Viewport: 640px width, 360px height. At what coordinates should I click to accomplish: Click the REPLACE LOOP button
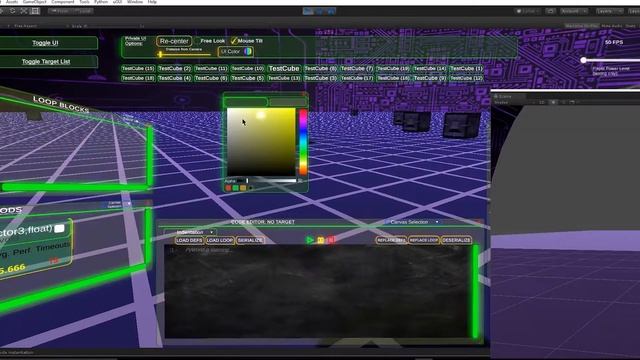click(x=424, y=240)
